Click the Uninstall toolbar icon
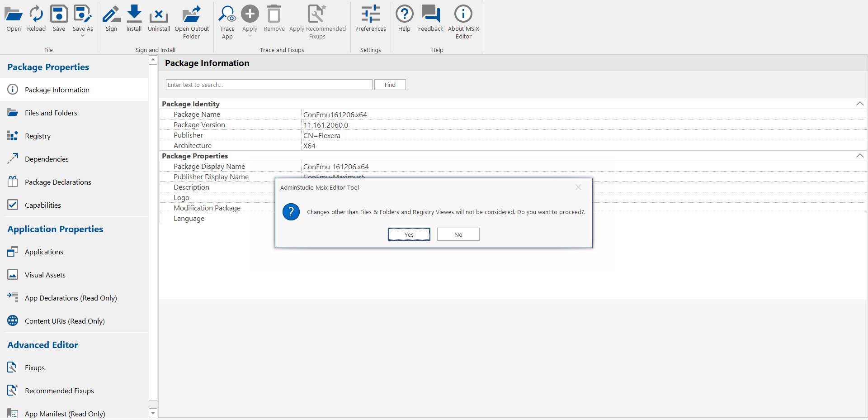This screenshot has width=868, height=420. point(159,14)
